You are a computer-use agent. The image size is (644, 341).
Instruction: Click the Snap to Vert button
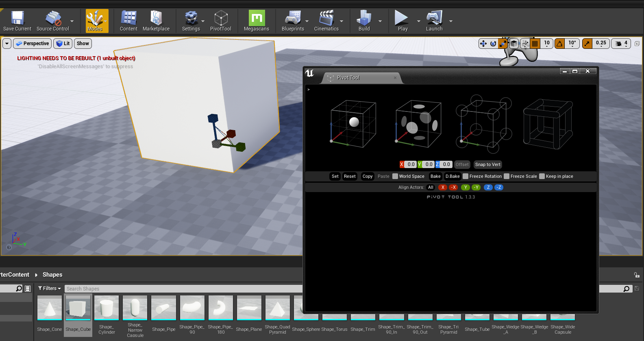[x=488, y=164]
